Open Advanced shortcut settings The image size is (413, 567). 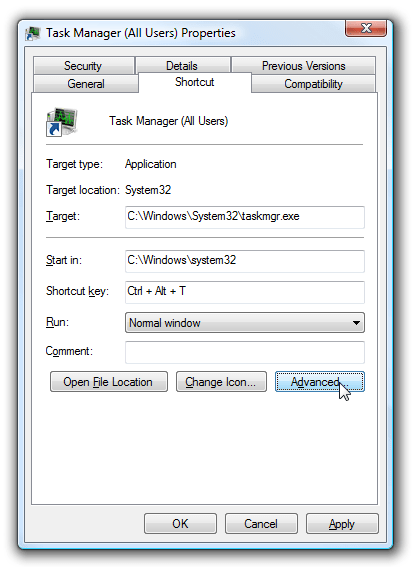[320, 381]
